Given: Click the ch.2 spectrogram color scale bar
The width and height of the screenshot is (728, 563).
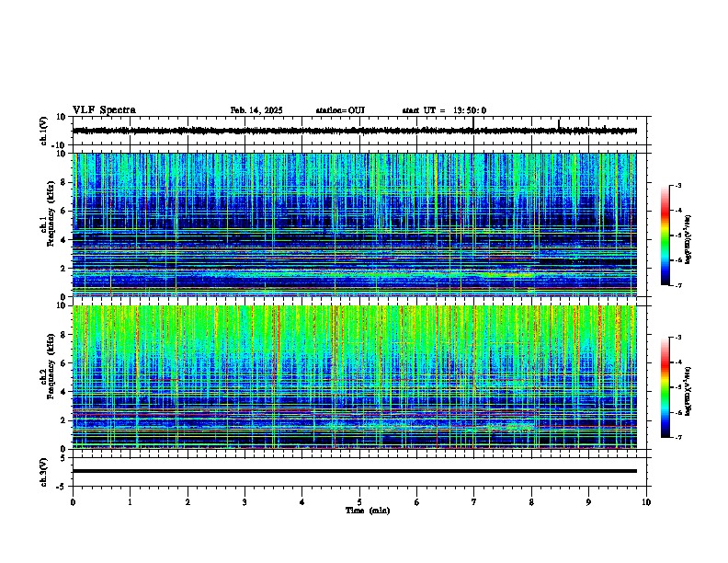Looking at the screenshot, I should point(665,387).
